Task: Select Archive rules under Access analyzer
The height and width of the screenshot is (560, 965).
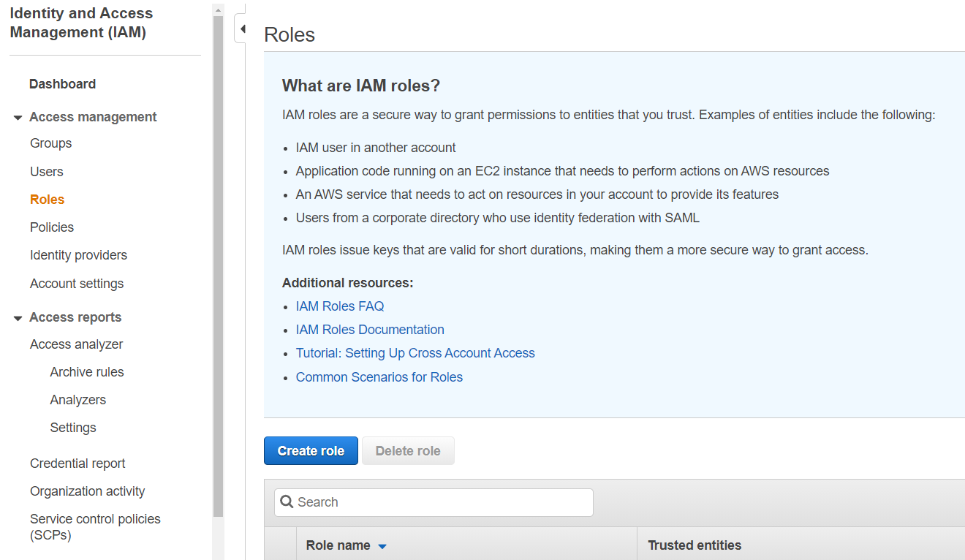Action: (x=87, y=372)
